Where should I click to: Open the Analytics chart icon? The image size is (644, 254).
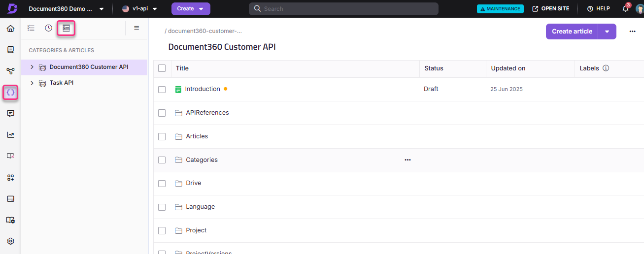pyautogui.click(x=10, y=135)
